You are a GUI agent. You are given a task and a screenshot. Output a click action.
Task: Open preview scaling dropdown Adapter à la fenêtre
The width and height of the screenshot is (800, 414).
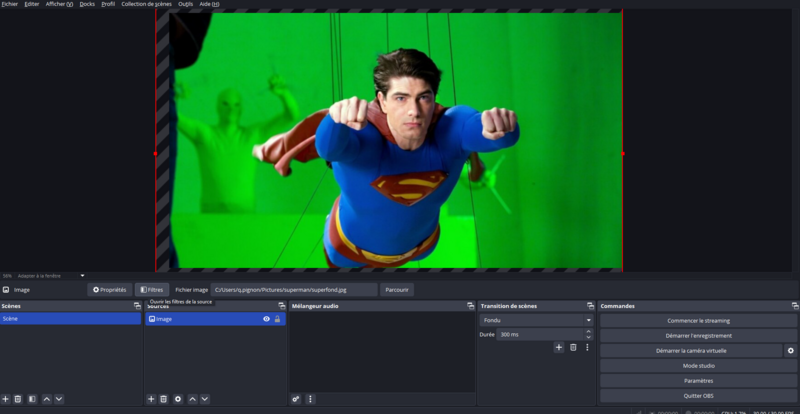(x=51, y=276)
